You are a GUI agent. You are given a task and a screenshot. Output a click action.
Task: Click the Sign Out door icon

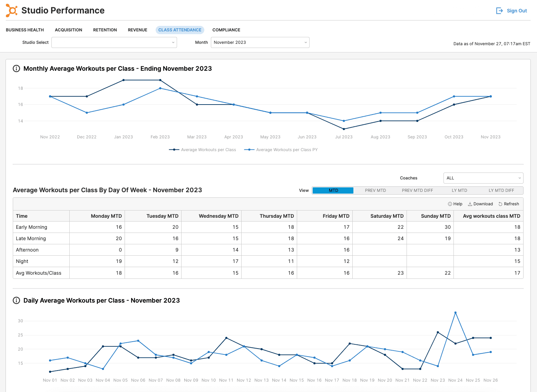499,11
